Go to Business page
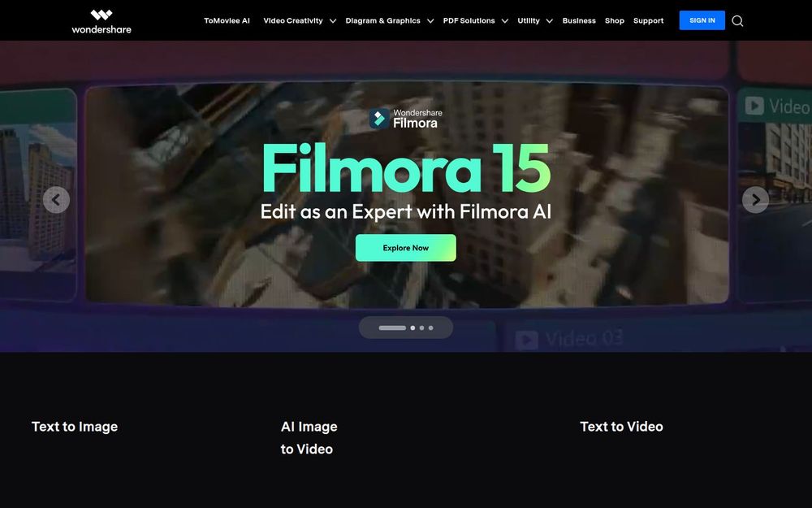This screenshot has height=508, width=812. (x=579, y=21)
